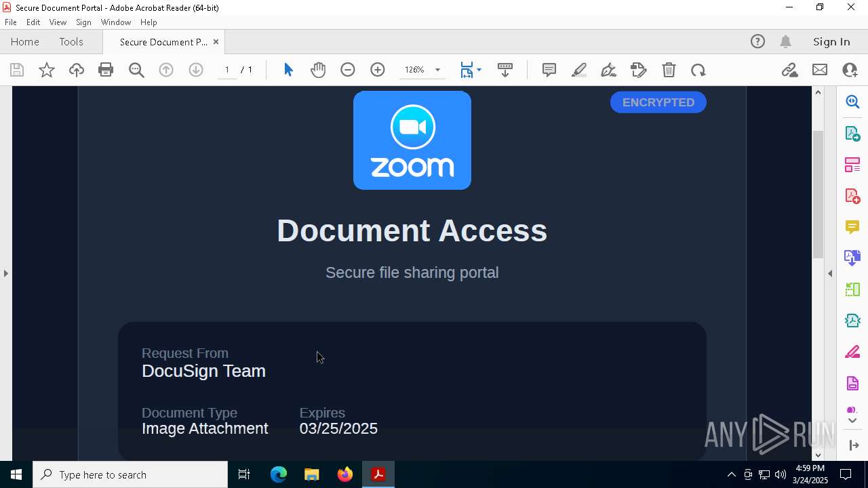This screenshot has width=868, height=488.
Task: Open the find text magnifier tool
Action: 136,70
